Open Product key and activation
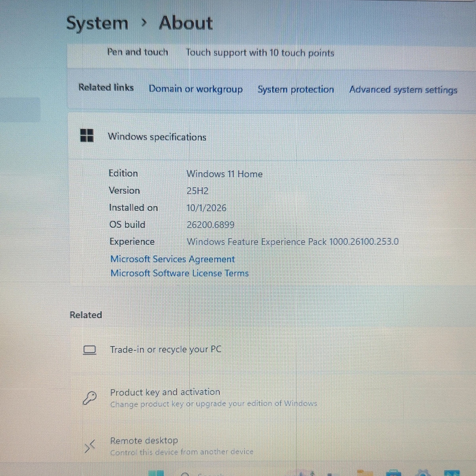Image resolution: width=476 pixels, height=476 pixels. coord(165,392)
